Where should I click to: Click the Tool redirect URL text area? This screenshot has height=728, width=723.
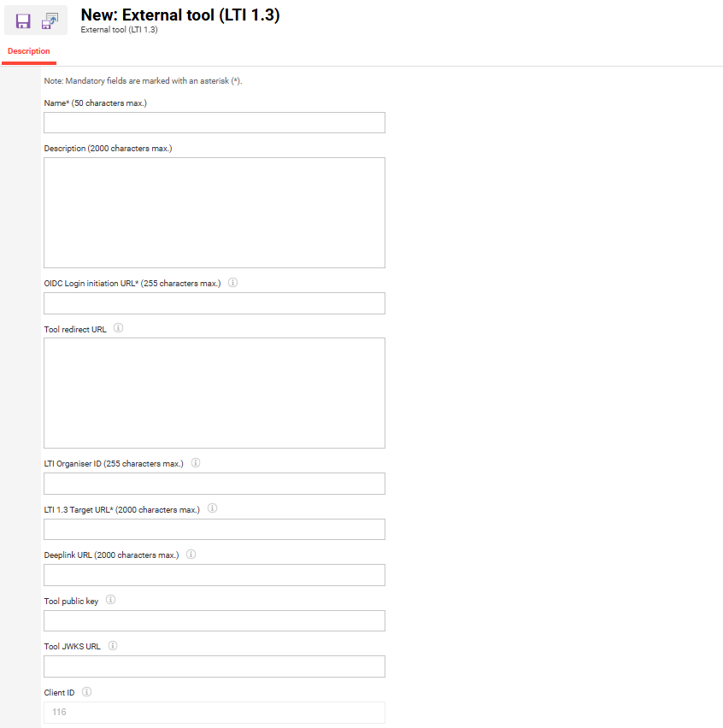tap(214, 390)
